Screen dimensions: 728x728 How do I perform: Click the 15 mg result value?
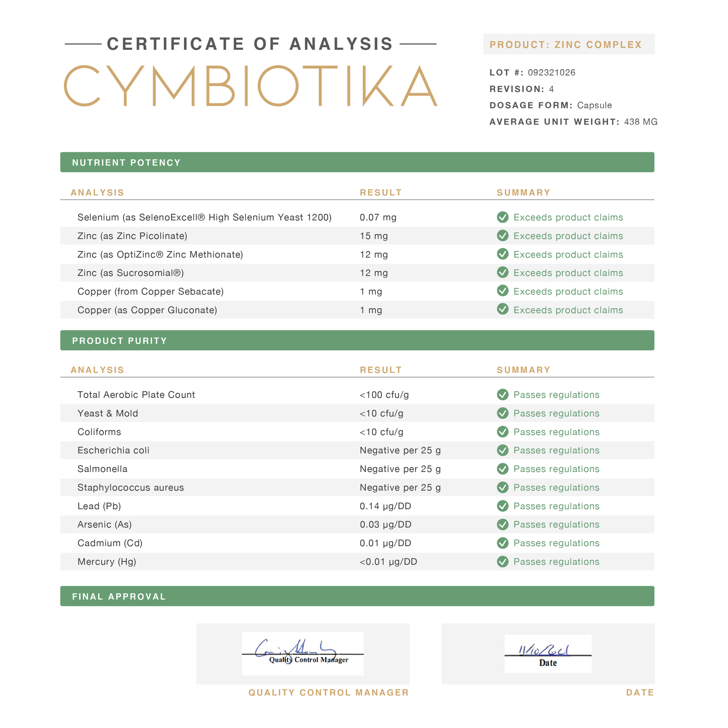[374, 236]
